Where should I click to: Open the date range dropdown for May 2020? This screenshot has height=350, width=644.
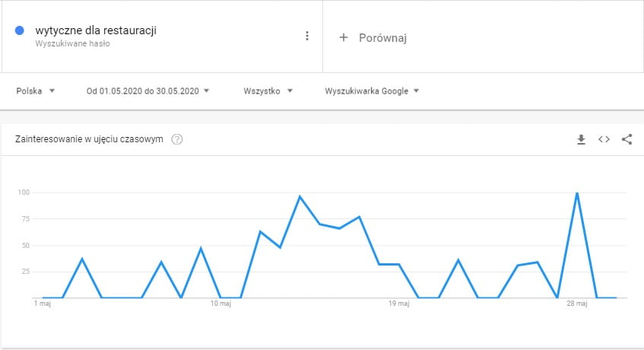pyautogui.click(x=148, y=91)
